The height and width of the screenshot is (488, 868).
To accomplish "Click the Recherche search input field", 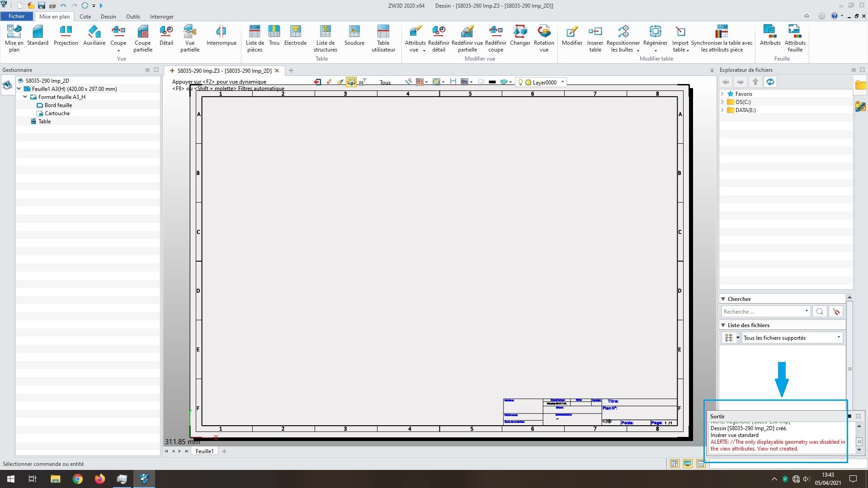I will 765,311.
